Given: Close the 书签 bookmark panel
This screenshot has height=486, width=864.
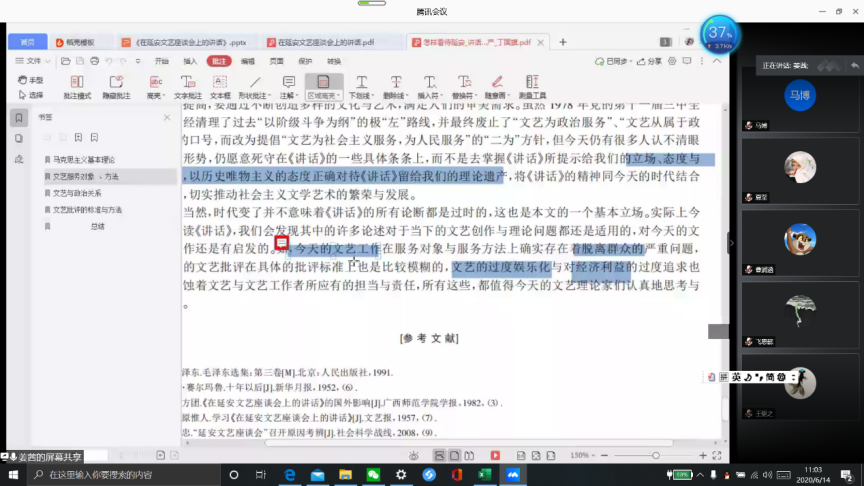Looking at the screenshot, I should coord(167,117).
